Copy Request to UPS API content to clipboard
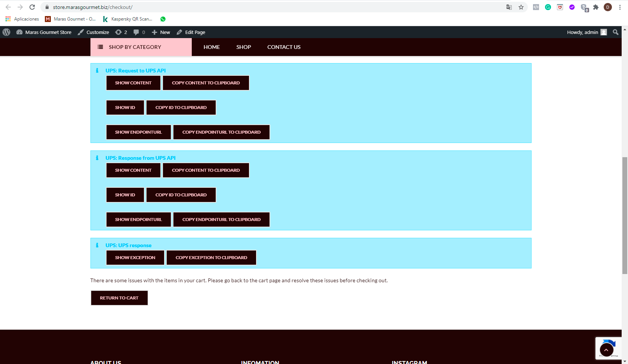Screen dimensions: 628x364 pyautogui.click(x=206, y=83)
